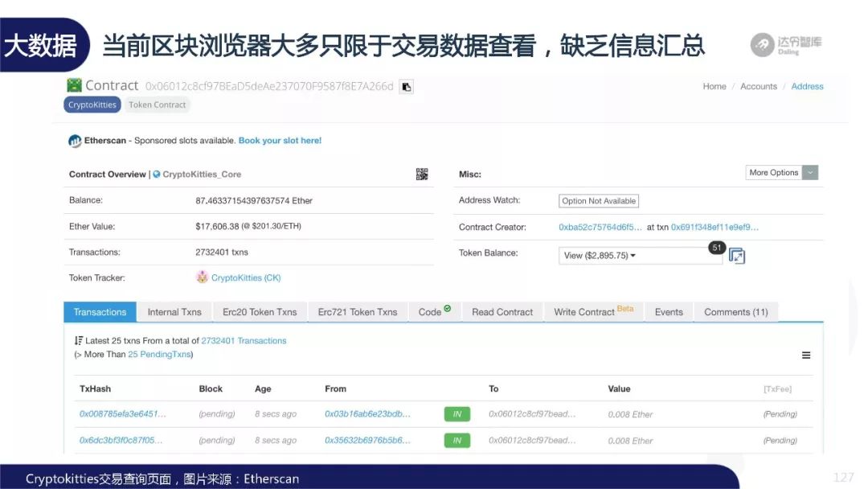Switch to the Transactions tab
This screenshot has height=489, width=868.
tap(100, 312)
